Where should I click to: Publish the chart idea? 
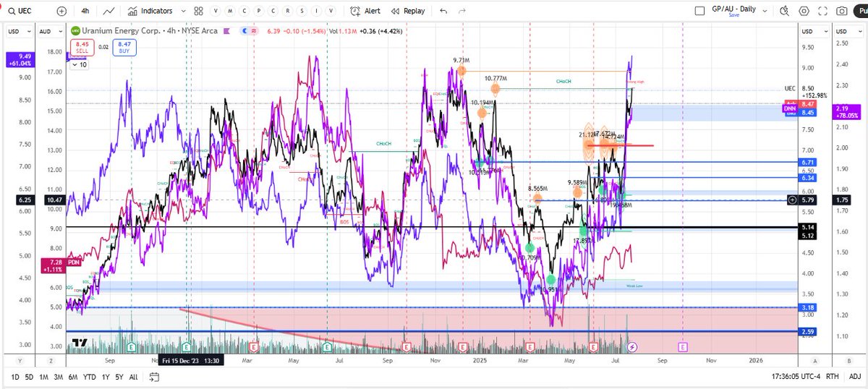point(861,11)
